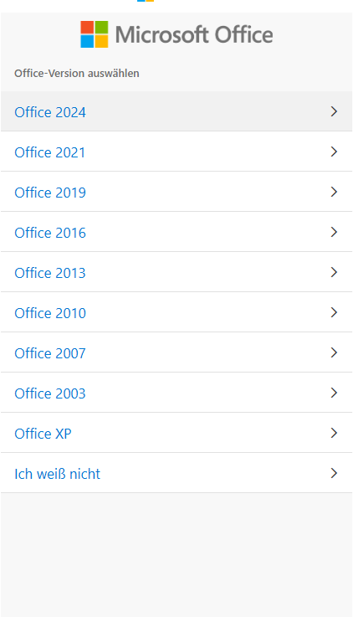Select the Office 2016 entry

pos(50,233)
